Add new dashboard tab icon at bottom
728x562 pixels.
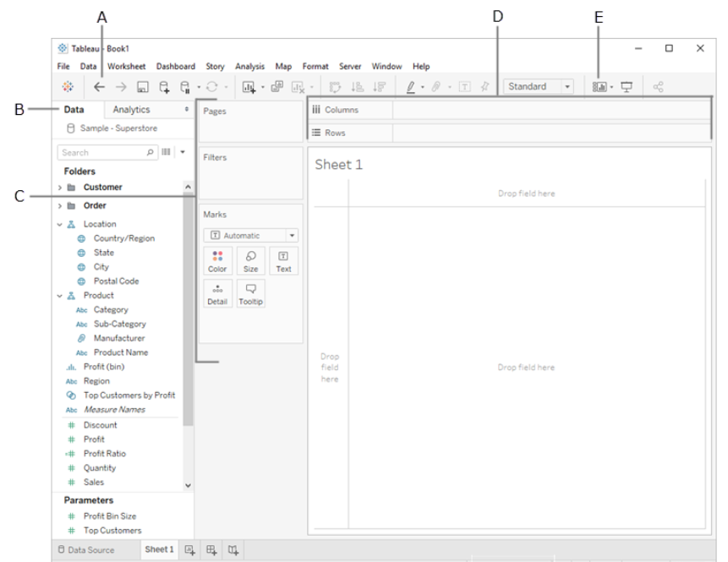(211, 550)
